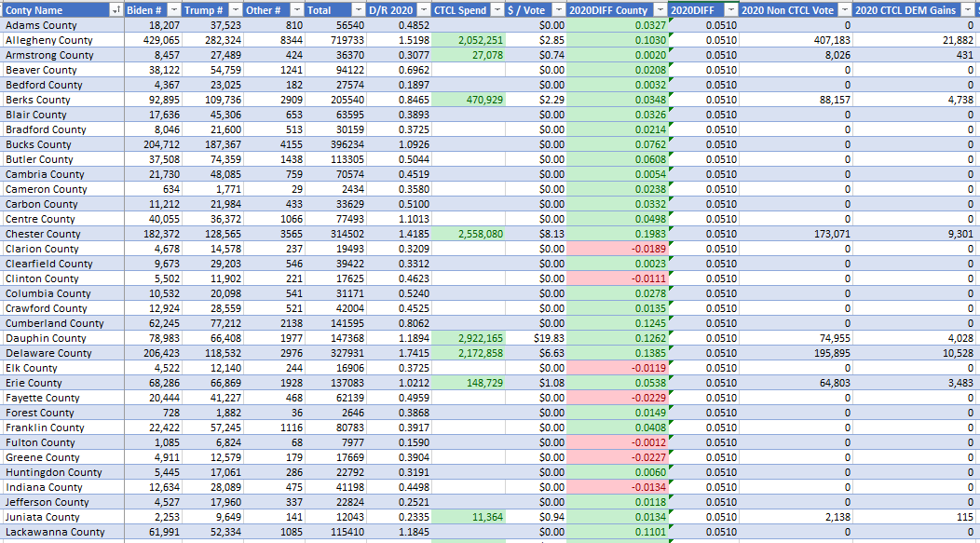Click Delaware DEM Gains value 10,528
The width and height of the screenshot is (980, 543).
tap(959, 353)
